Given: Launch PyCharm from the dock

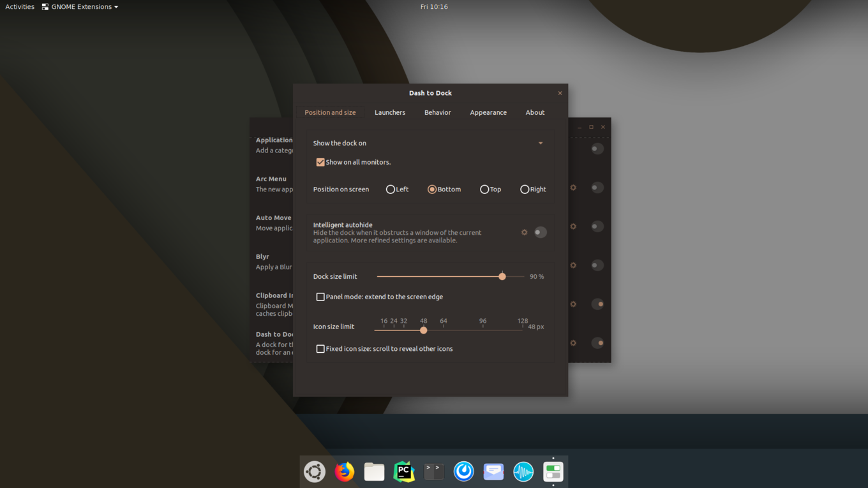Looking at the screenshot, I should 404,471.
